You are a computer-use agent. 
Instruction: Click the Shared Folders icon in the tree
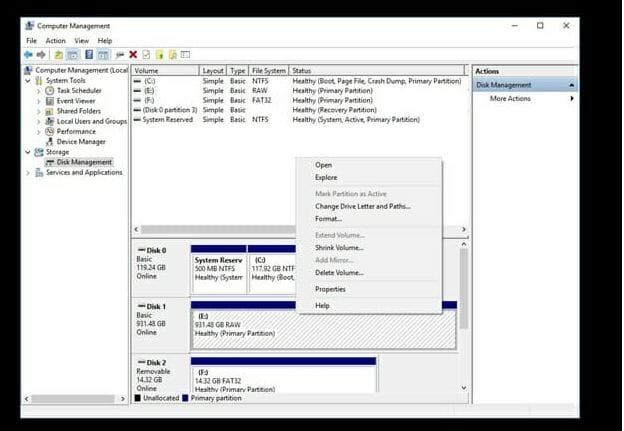[49, 111]
